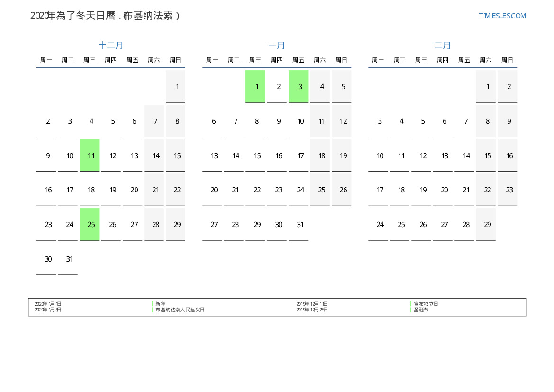554x392 pixels.
Task: Click the 十二月 month heading
Action: click(111, 46)
